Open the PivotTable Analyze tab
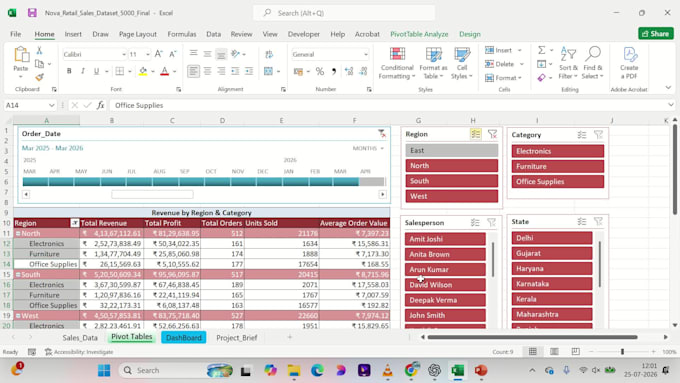Image resolution: width=680 pixels, height=383 pixels. (x=419, y=34)
